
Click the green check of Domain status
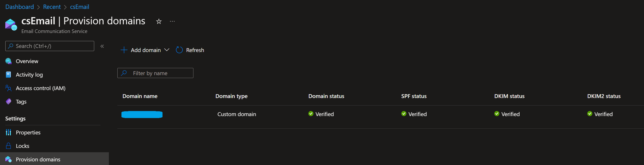point(311,114)
